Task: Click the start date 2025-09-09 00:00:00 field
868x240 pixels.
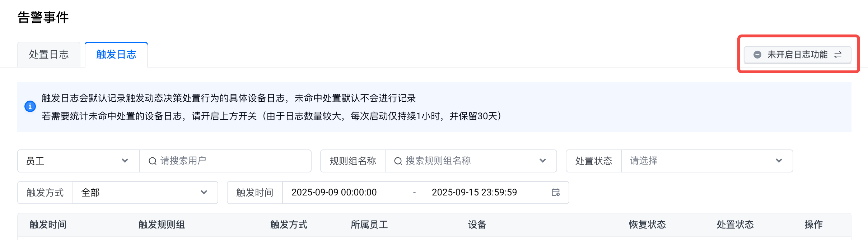Action: [x=334, y=193]
